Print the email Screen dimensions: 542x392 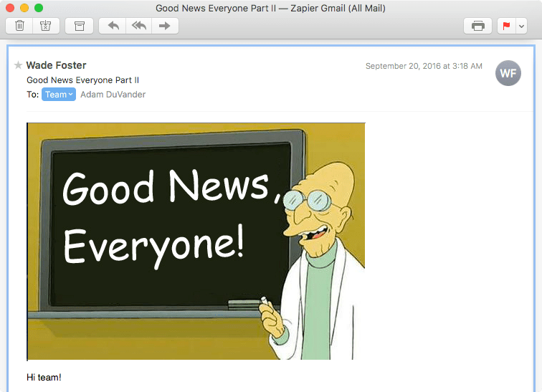click(477, 26)
